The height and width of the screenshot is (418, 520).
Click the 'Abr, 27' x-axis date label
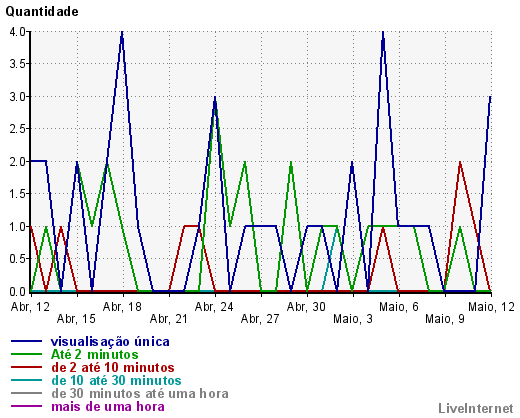pos(260,319)
